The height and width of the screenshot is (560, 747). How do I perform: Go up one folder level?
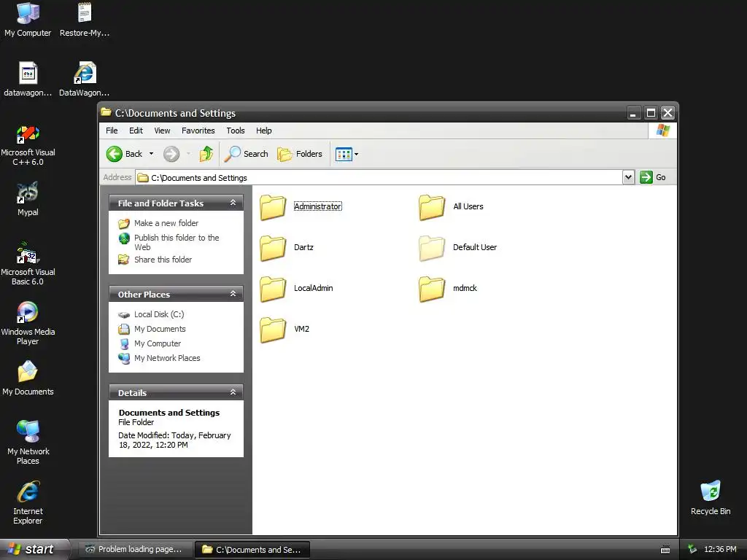click(x=206, y=154)
